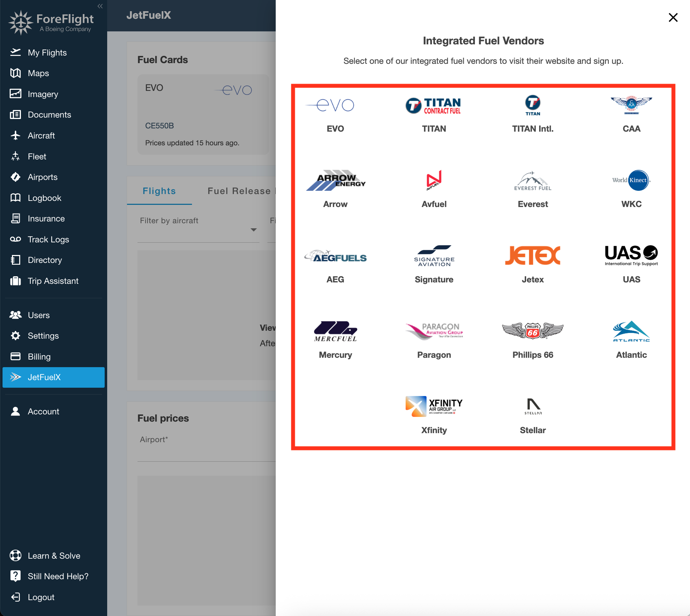Open the Documents section
Viewport: 690px width, 616px height.
[x=53, y=115]
